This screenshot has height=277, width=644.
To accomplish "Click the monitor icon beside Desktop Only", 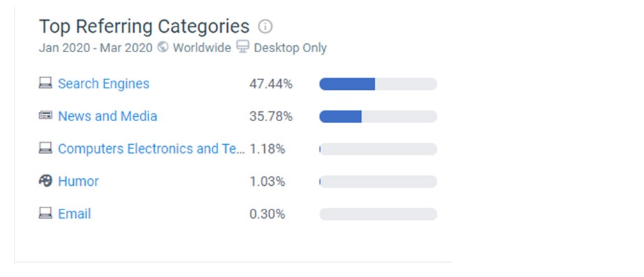I will coord(243,47).
